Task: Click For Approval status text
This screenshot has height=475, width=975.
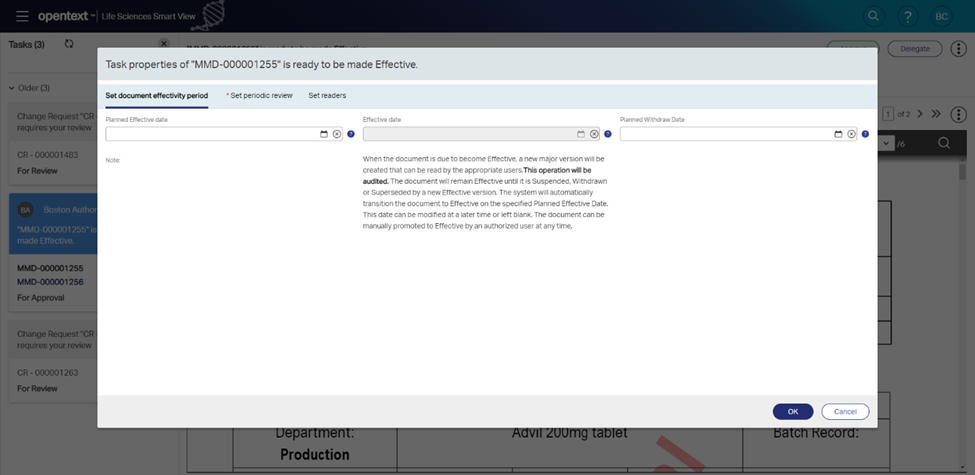Action: [x=41, y=298]
